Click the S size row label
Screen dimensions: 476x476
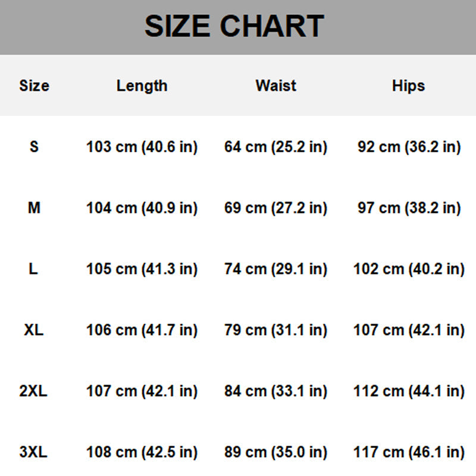pyautogui.click(x=34, y=147)
